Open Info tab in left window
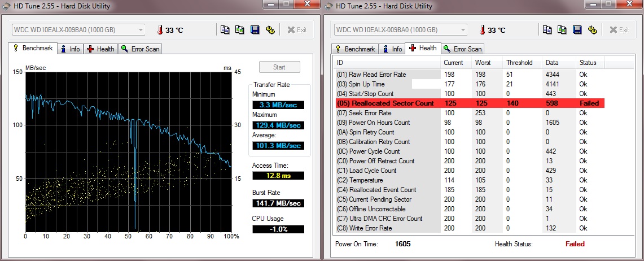Screen dimensions: 644x261 pos(70,49)
